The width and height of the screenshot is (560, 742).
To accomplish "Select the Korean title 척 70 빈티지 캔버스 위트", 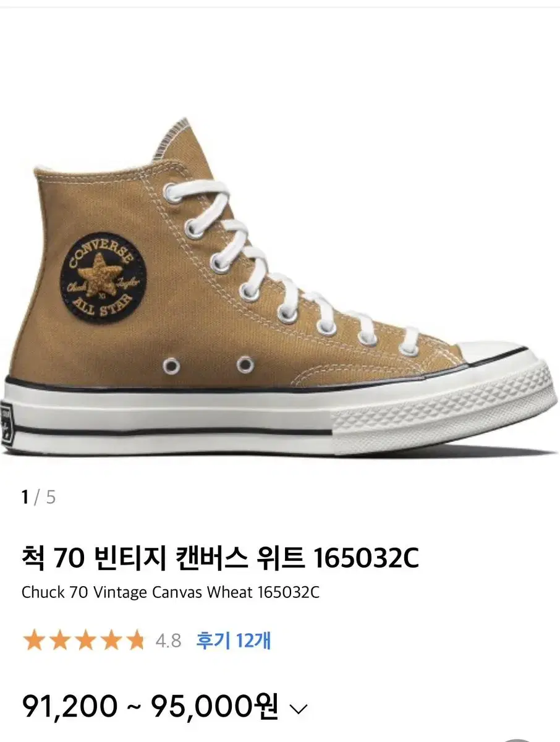I will point(165,559).
